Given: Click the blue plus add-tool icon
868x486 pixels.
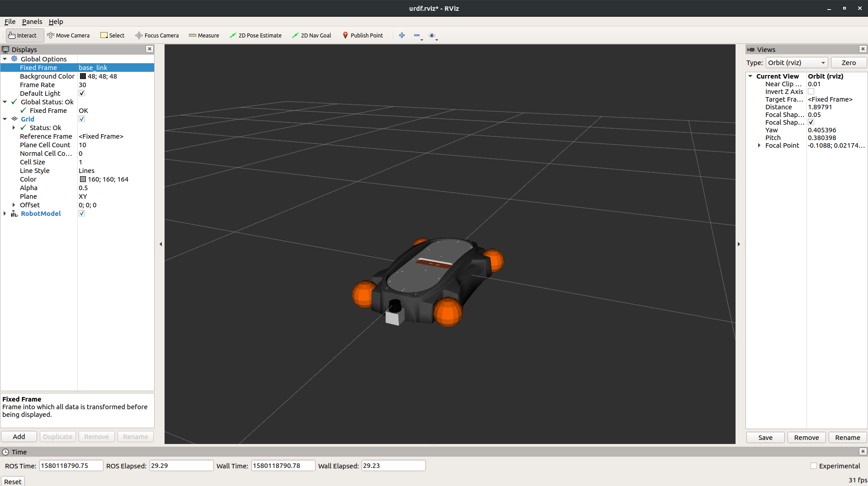Looking at the screenshot, I should coord(402,35).
